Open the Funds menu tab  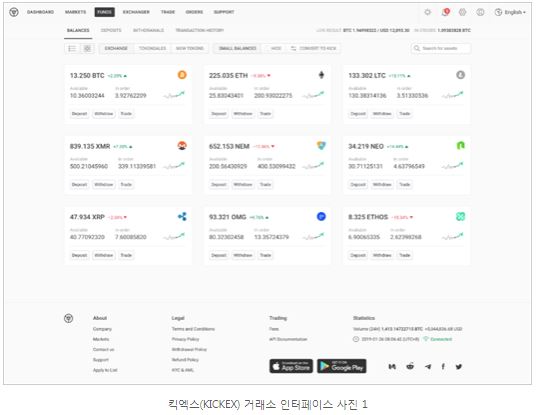pos(104,12)
